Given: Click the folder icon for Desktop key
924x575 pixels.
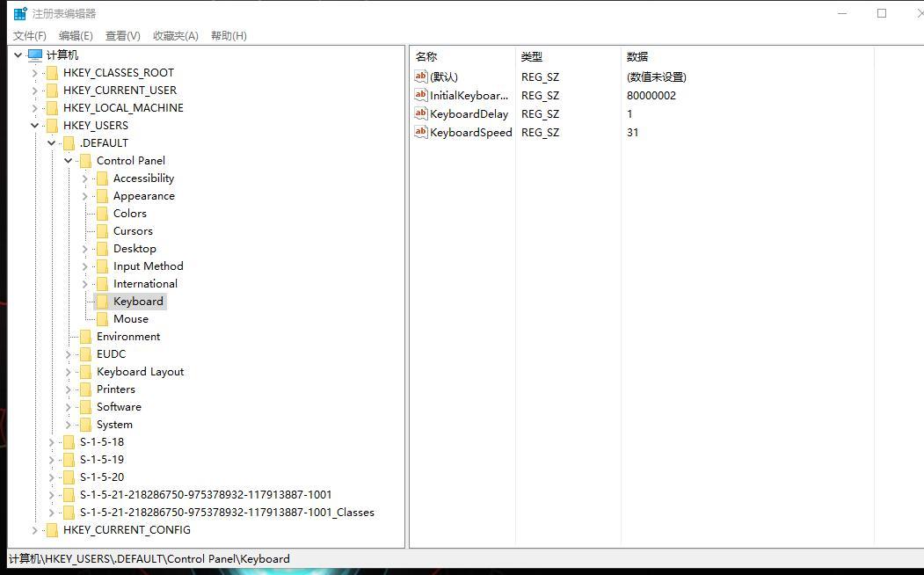Looking at the screenshot, I should tap(103, 248).
